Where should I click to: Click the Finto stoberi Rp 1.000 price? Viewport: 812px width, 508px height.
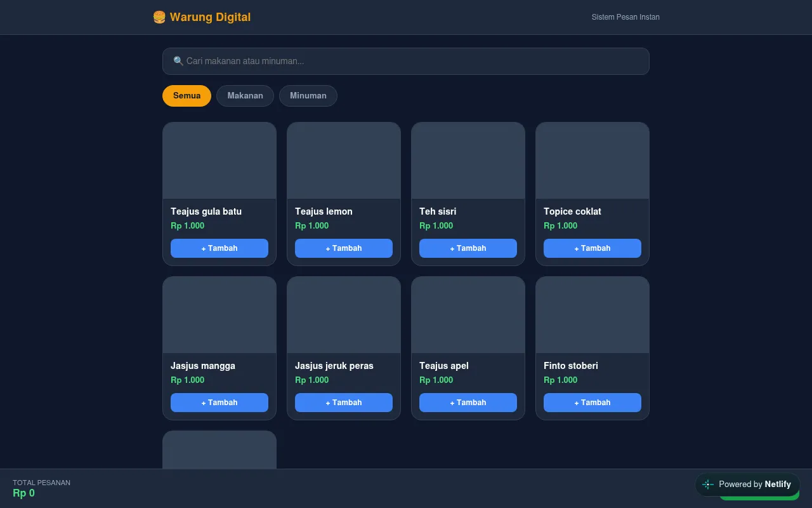pyautogui.click(x=561, y=380)
